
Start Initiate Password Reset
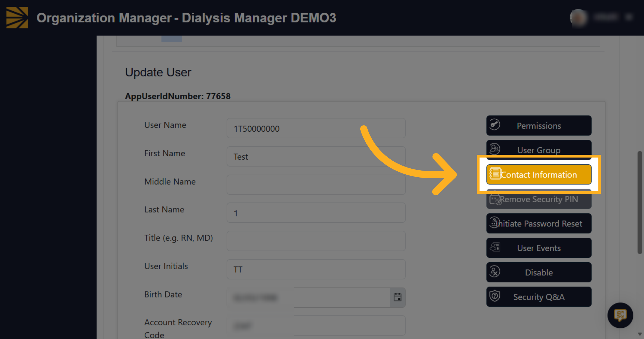(539, 223)
